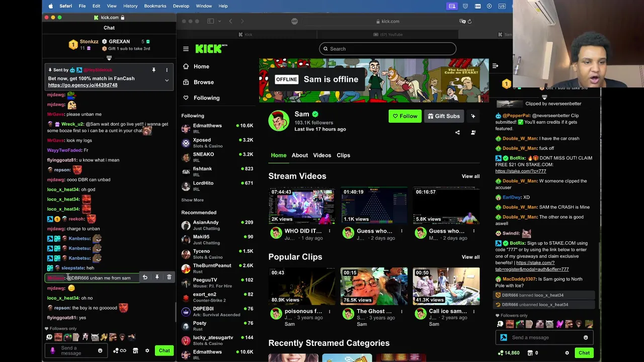The height and width of the screenshot is (362, 644).
Task: Switch to the Videos tab
Action: pos(322,155)
